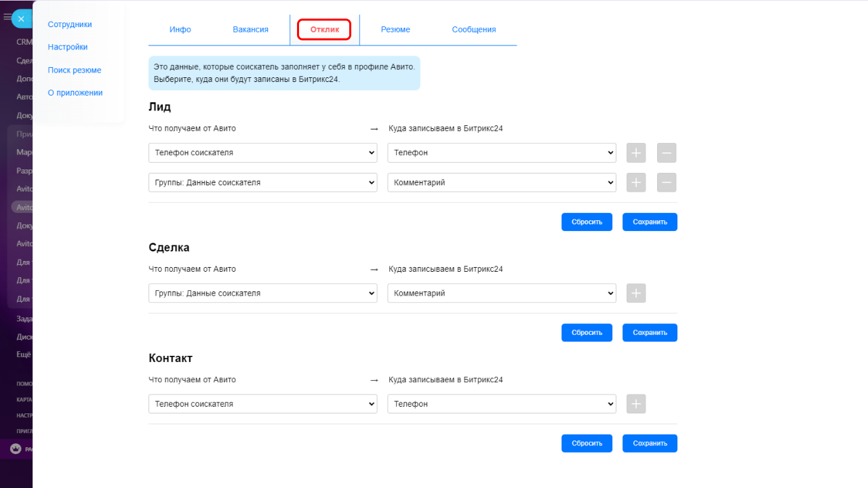
Task: Click plus icon in the Контакт section
Action: (x=636, y=404)
